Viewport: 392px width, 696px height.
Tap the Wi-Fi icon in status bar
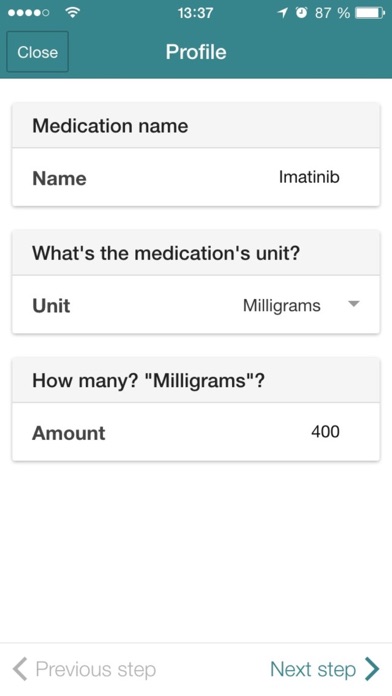click(x=72, y=12)
